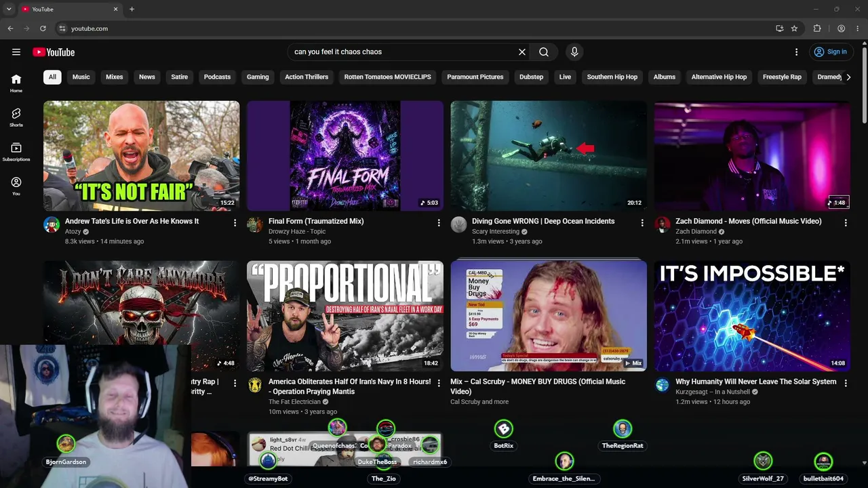Select the Podcasts filter chip
Screen dimensions: 868x488
pyautogui.click(x=218, y=77)
